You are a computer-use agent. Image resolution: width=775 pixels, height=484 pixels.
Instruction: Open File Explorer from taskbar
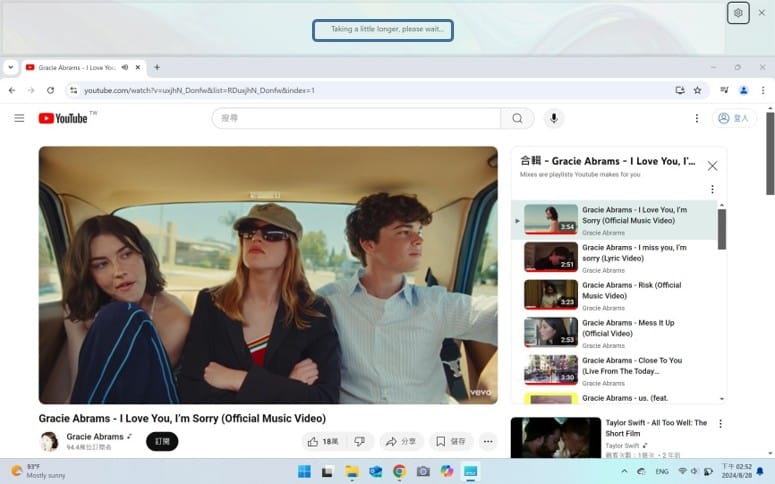tap(352, 471)
